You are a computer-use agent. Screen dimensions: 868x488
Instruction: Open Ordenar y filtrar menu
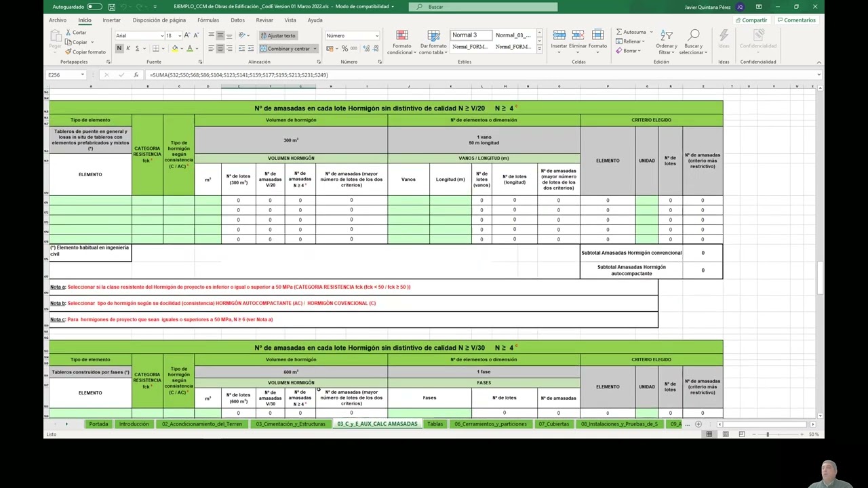(x=667, y=43)
